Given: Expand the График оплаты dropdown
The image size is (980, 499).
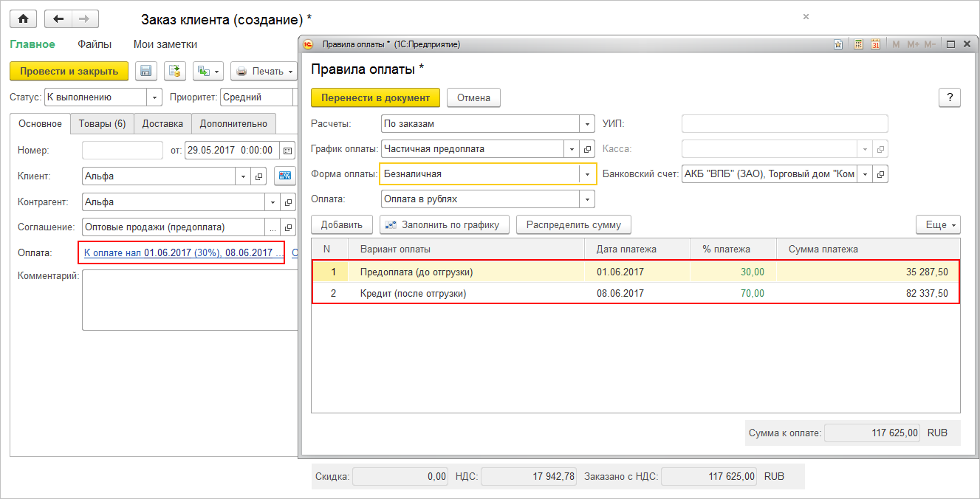Looking at the screenshot, I should tap(572, 149).
